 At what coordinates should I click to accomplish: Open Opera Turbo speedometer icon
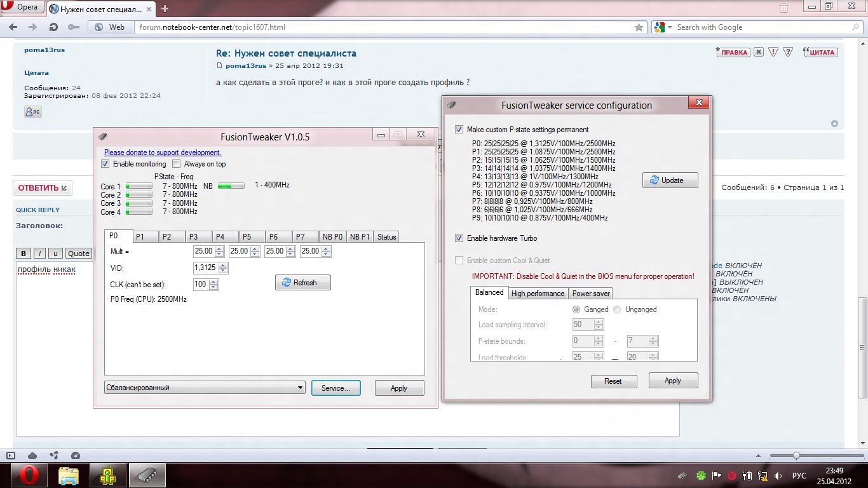(76, 455)
